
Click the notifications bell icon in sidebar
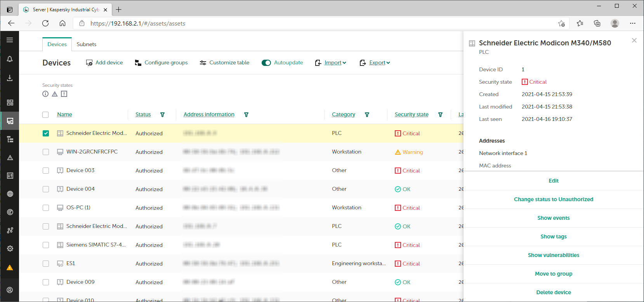click(x=10, y=59)
